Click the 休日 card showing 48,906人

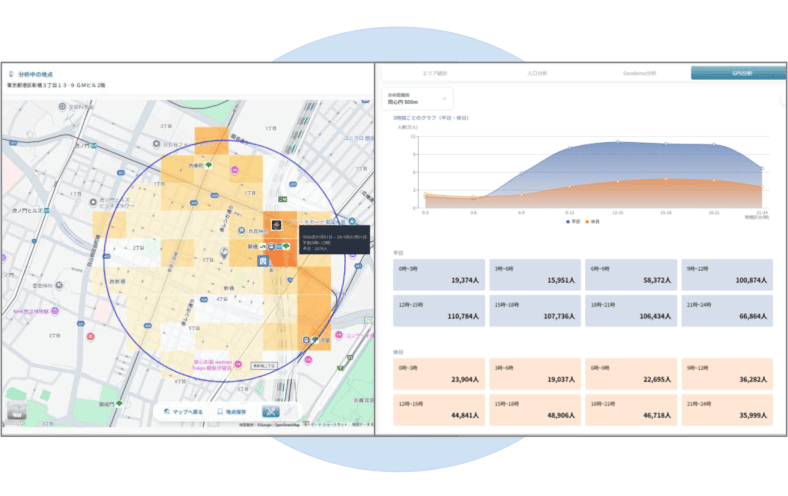pos(535,410)
